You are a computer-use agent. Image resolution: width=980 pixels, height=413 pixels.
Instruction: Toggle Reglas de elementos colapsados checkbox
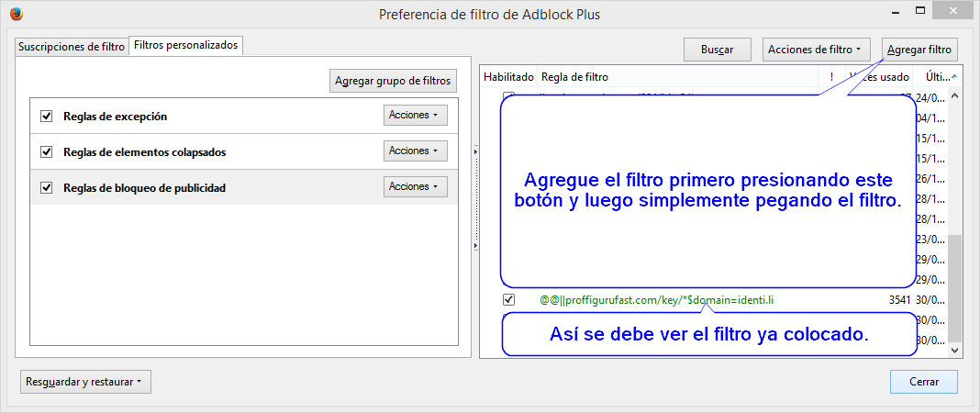(x=46, y=151)
